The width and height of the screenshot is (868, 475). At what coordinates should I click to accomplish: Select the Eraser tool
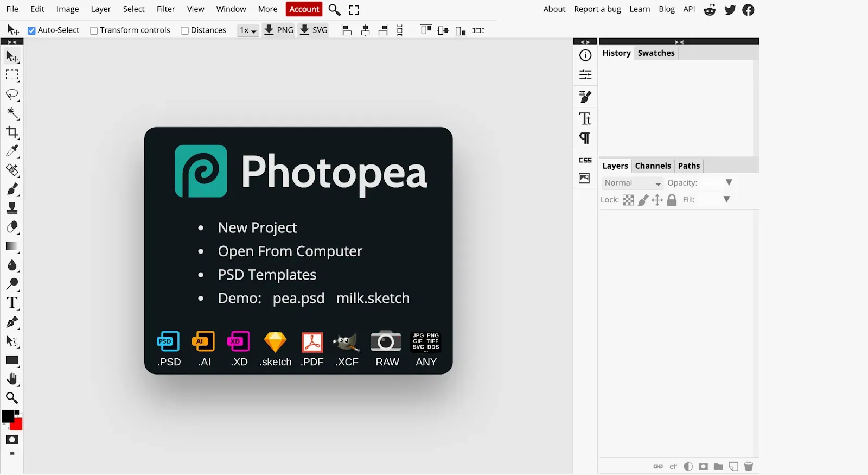(12, 227)
